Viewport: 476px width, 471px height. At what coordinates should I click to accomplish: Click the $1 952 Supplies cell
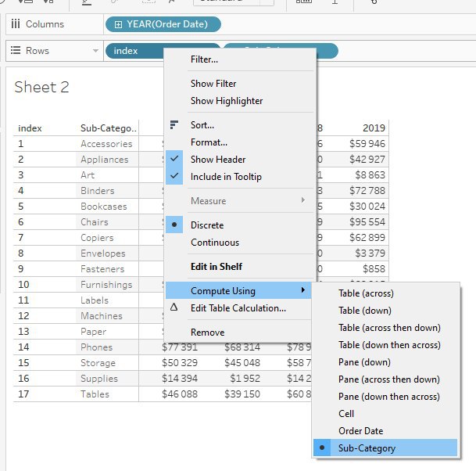[245, 379]
